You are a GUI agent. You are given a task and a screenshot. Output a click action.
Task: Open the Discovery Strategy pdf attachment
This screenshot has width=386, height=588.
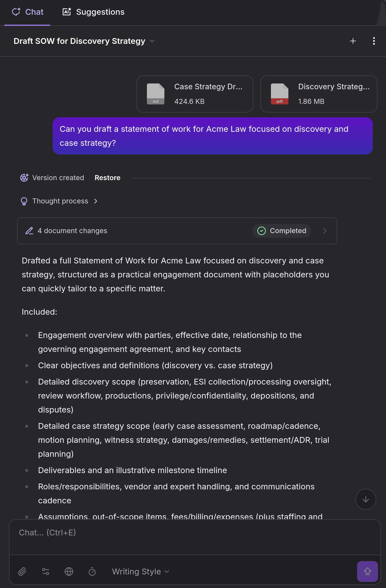tap(319, 94)
